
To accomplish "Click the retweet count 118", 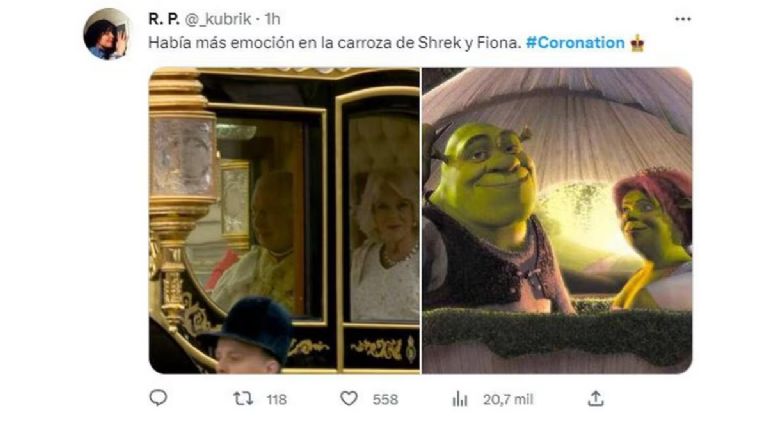I will click(x=276, y=400).
